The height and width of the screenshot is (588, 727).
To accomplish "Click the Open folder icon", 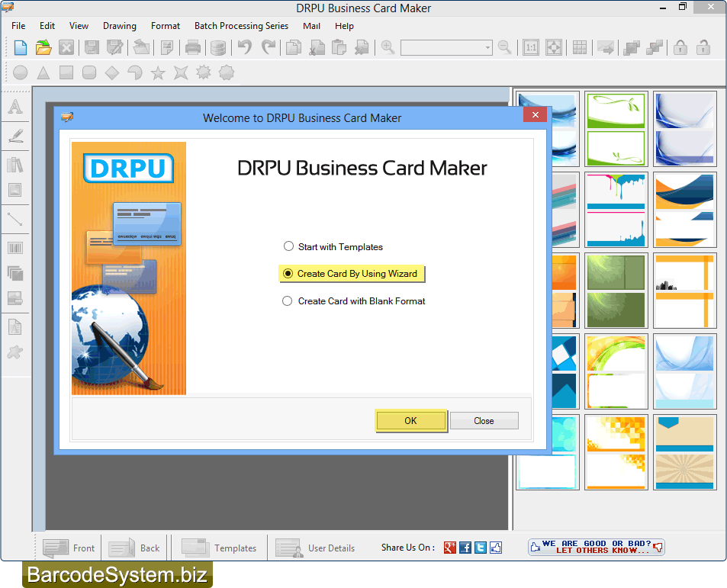I will (x=43, y=47).
